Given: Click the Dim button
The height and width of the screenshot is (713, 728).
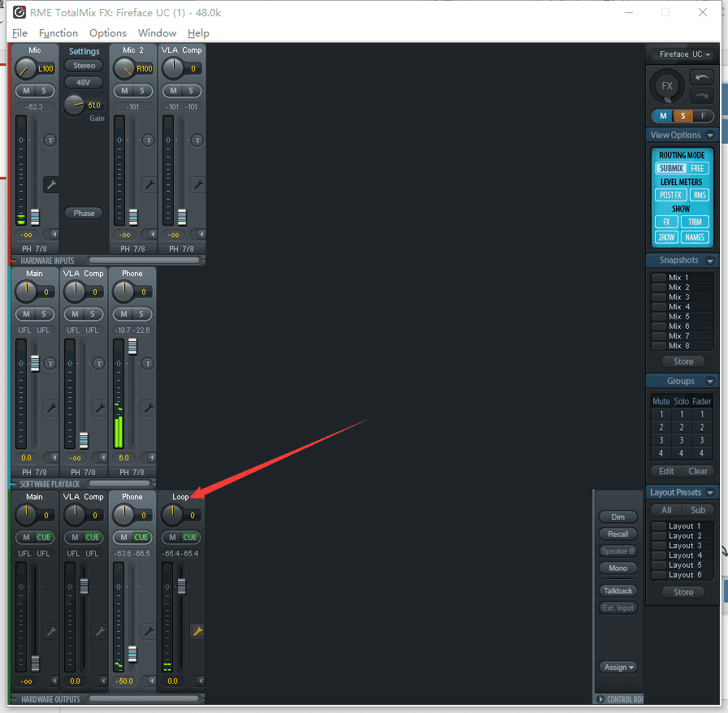Looking at the screenshot, I should tap(618, 517).
